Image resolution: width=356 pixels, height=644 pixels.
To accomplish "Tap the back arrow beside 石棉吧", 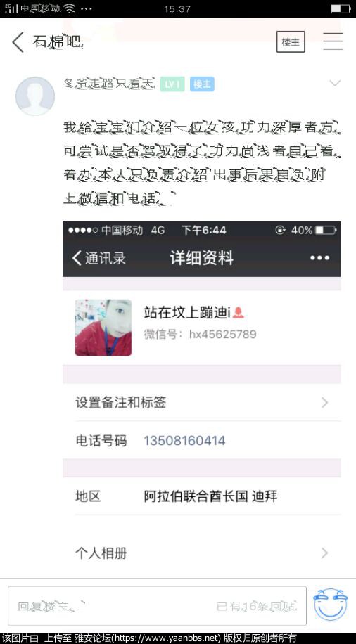I will pyautogui.click(x=18, y=42).
